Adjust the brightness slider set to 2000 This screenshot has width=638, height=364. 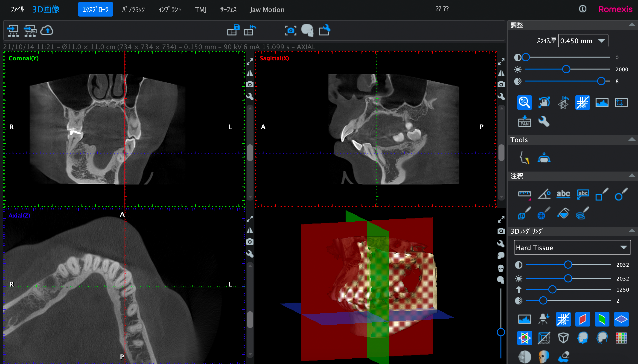(x=566, y=69)
